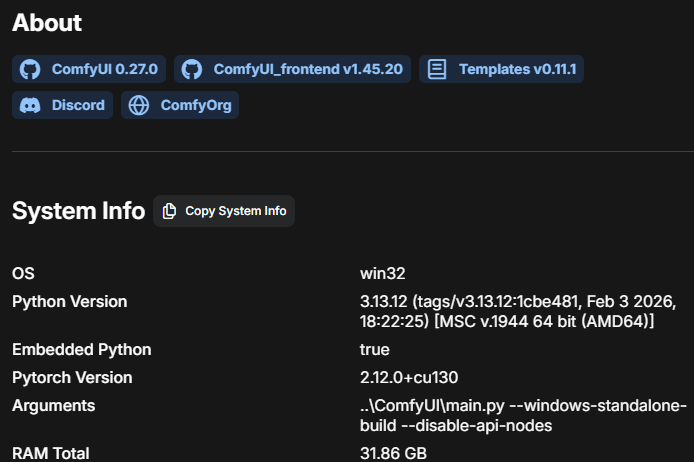Image resolution: width=694 pixels, height=462 pixels.
Task: Select the System Info heading
Action: point(78,211)
